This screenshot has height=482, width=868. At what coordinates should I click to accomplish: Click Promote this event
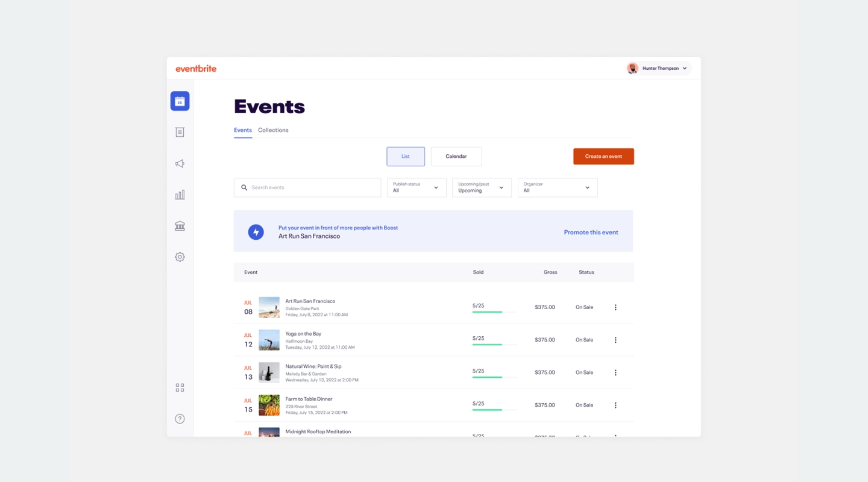point(591,232)
